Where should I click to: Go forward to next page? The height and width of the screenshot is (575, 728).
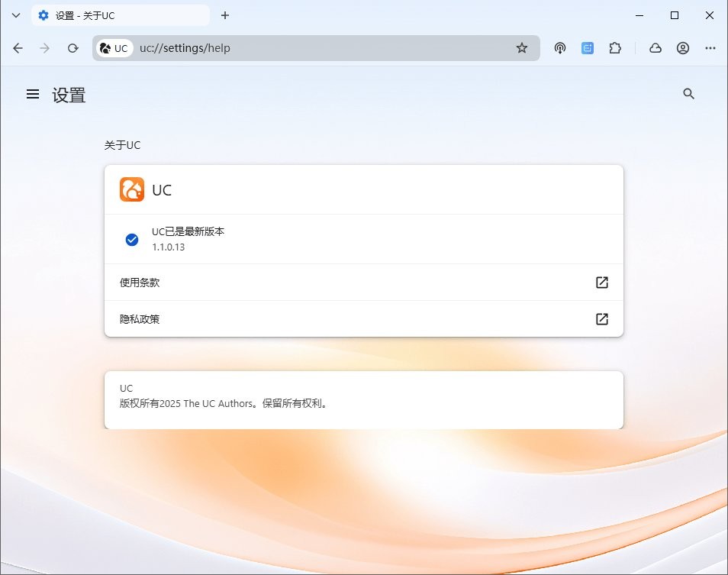pos(44,48)
